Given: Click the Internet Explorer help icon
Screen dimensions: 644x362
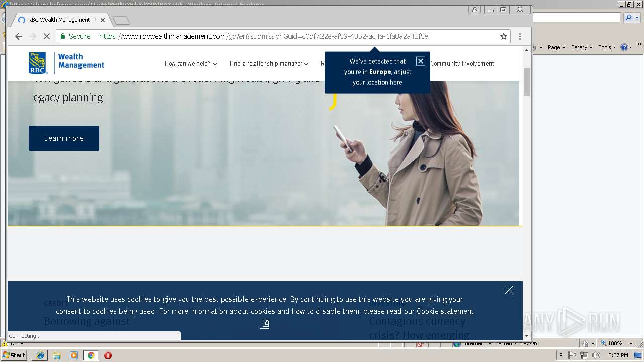Looking at the screenshot, I should click(x=624, y=47).
